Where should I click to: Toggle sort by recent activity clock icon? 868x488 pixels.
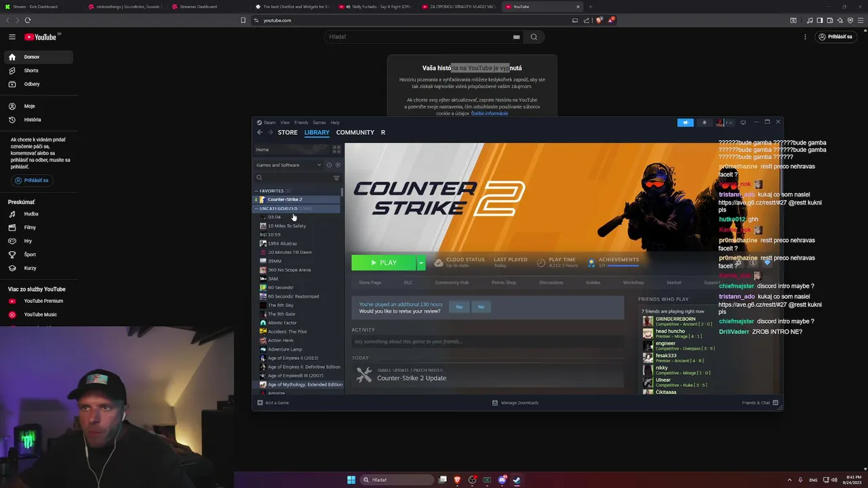[329, 165]
